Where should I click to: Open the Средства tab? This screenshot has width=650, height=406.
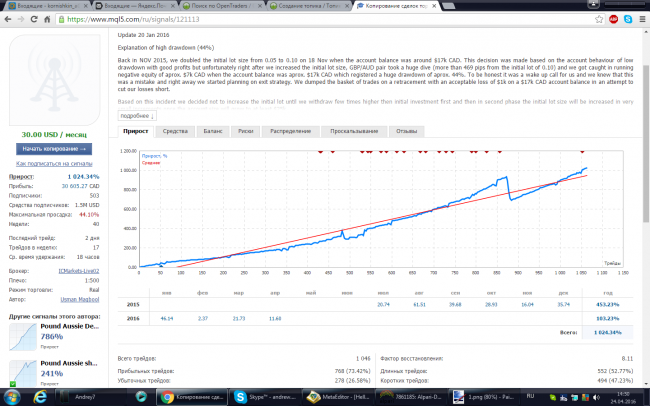click(175, 131)
